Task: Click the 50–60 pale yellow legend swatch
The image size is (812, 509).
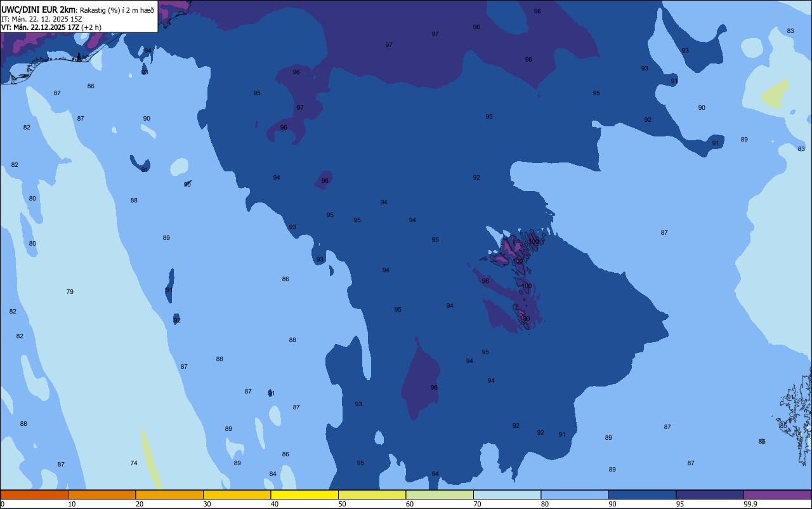Action: coord(372,494)
